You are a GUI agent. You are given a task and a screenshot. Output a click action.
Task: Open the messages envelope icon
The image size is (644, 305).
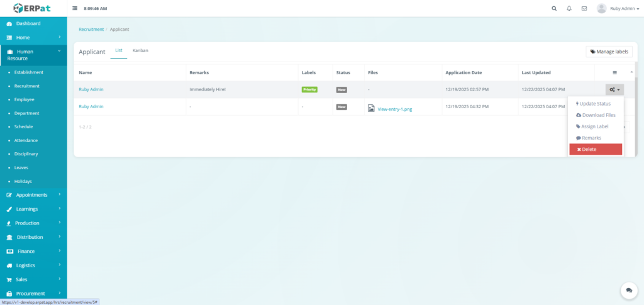(584, 9)
